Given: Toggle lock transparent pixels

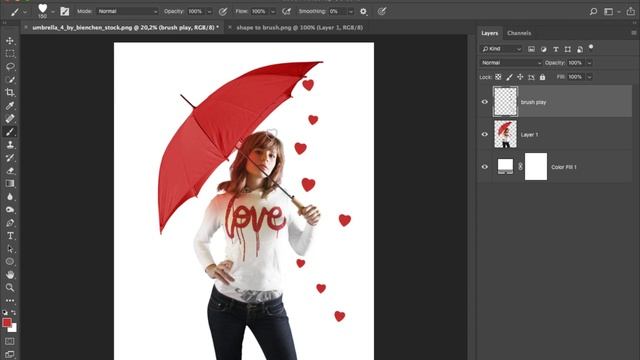Looking at the screenshot, I should coord(498,77).
